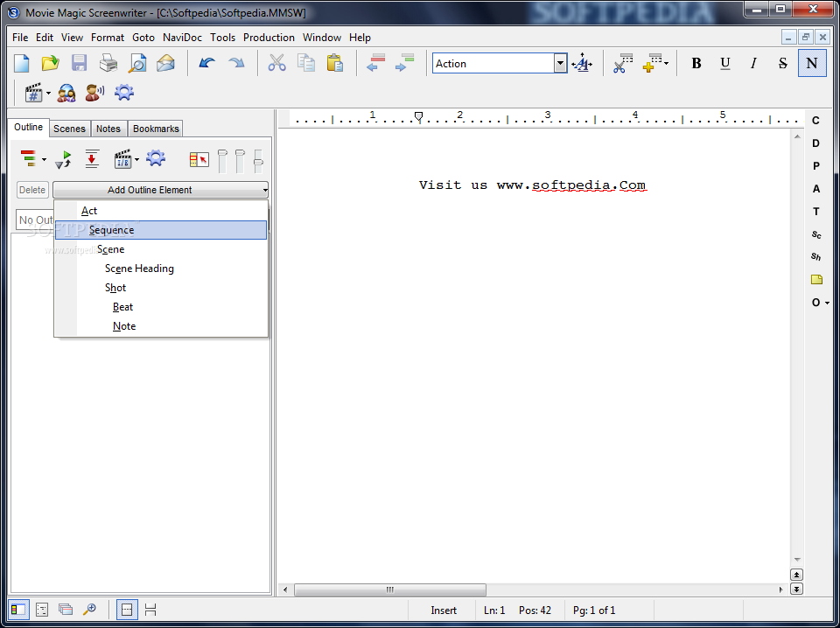The height and width of the screenshot is (628, 840).
Task: Open the clapperboard scene numbering tool
Action: [x=33, y=93]
